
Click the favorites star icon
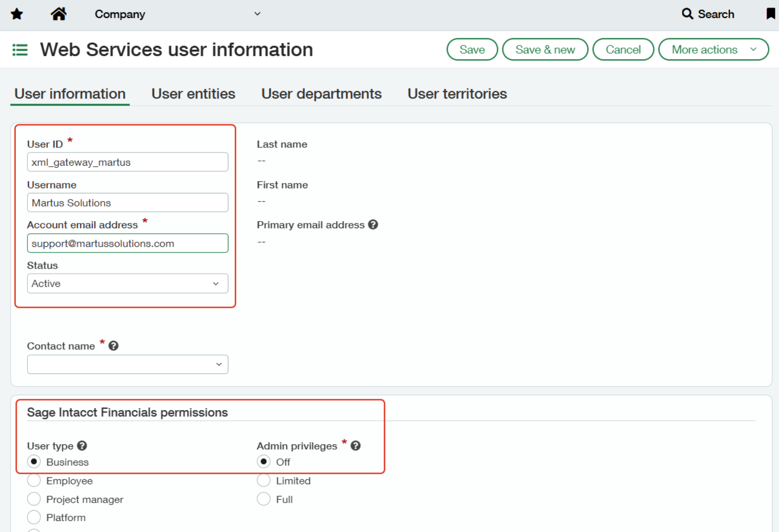17,14
